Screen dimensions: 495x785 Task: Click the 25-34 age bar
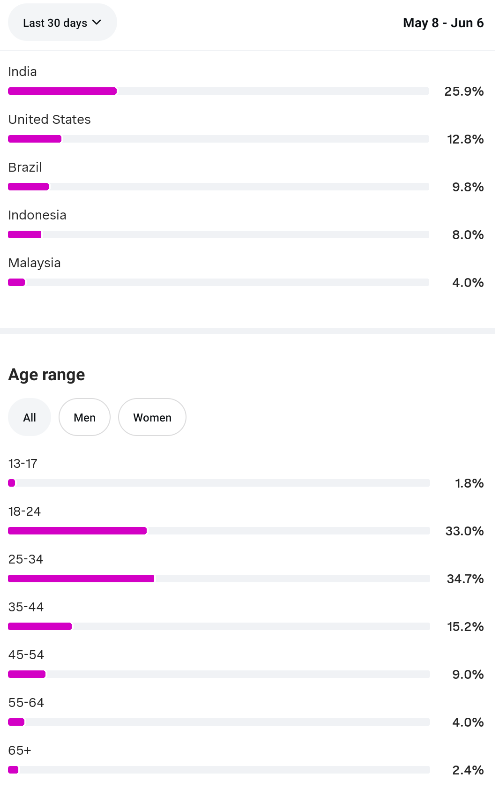219,579
